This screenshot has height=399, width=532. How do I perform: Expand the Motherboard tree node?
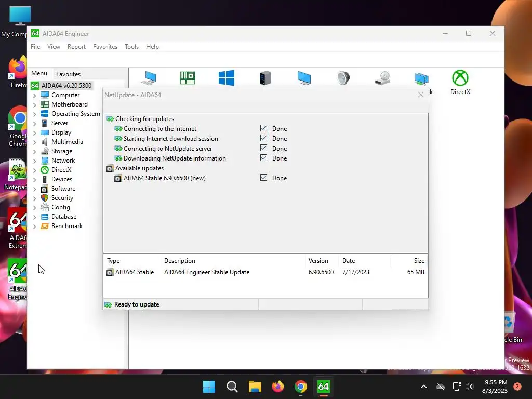[x=35, y=105]
